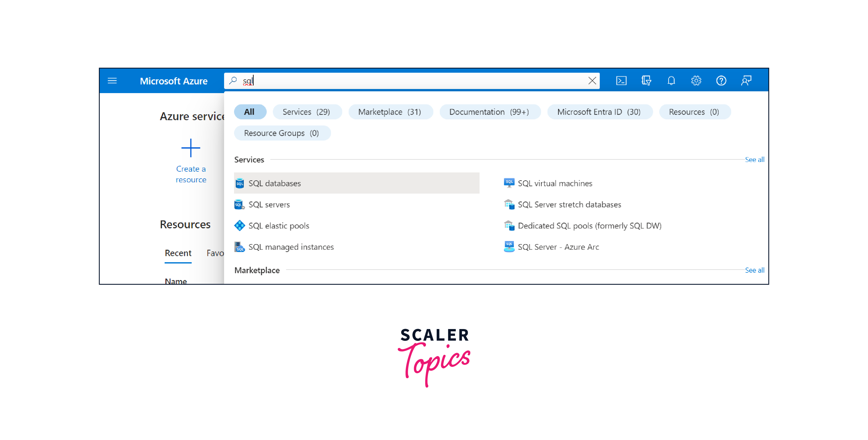
Task: Click the SQL Server stretch databases icon
Action: [x=508, y=204]
